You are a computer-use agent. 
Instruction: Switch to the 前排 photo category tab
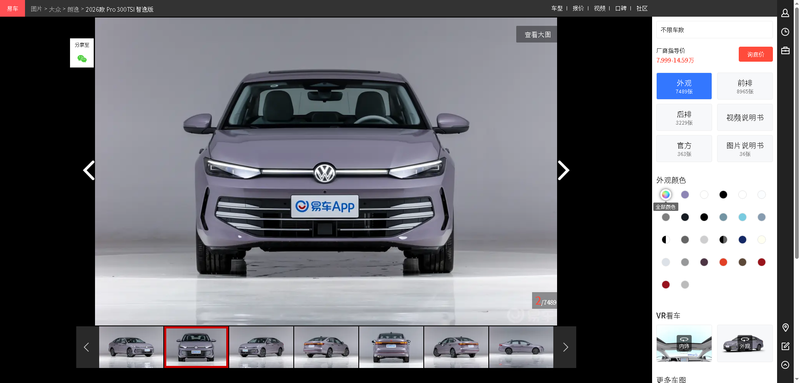744,86
